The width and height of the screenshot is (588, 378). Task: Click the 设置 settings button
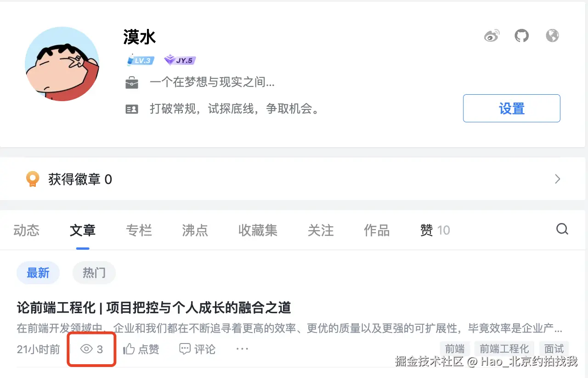point(511,108)
